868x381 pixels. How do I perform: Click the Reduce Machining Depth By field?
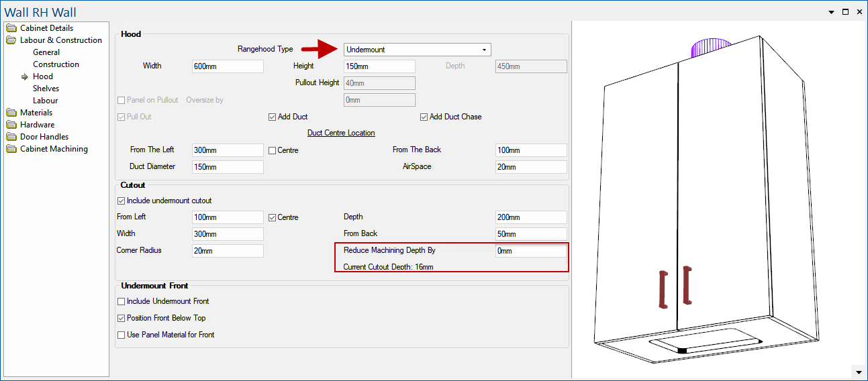(x=531, y=251)
